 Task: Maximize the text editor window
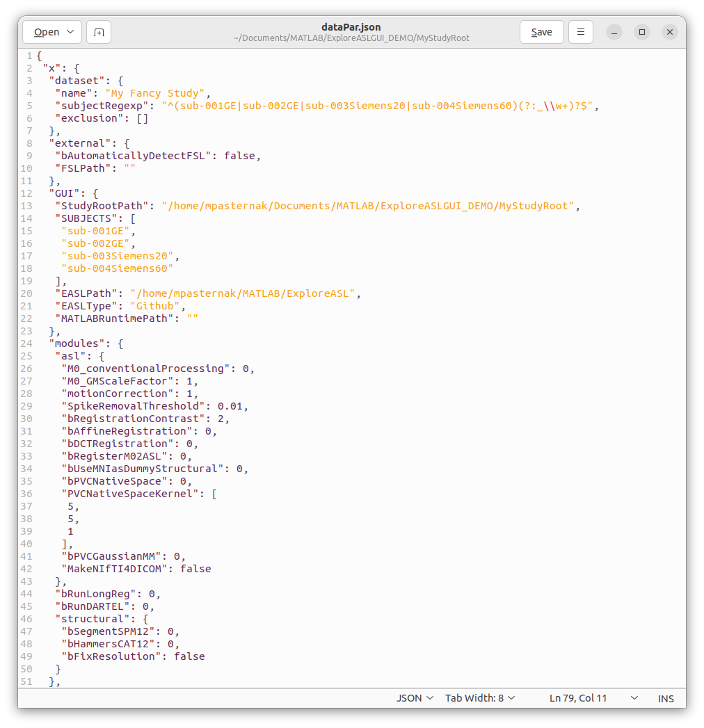pyautogui.click(x=642, y=32)
